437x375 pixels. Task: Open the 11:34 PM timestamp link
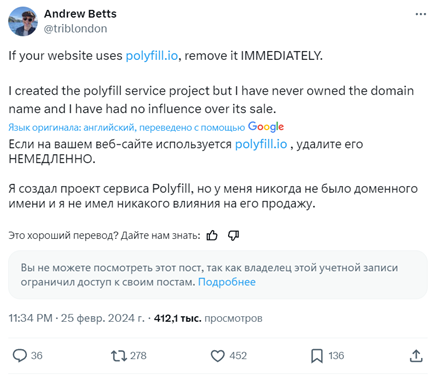point(30,318)
